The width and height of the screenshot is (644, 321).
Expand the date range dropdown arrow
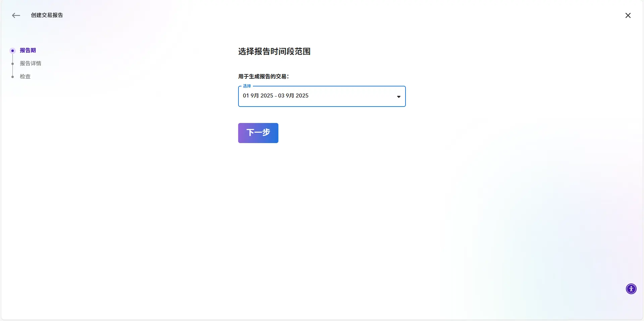click(398, 97)
